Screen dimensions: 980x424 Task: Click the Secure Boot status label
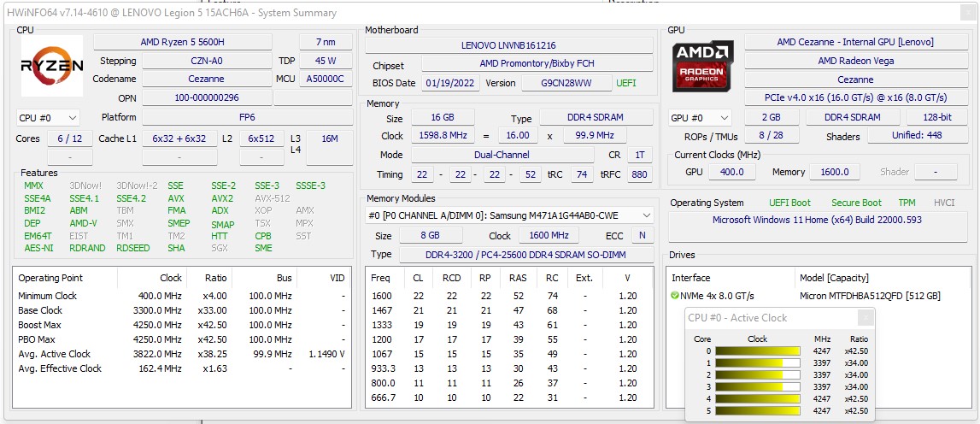pos(856,203)
